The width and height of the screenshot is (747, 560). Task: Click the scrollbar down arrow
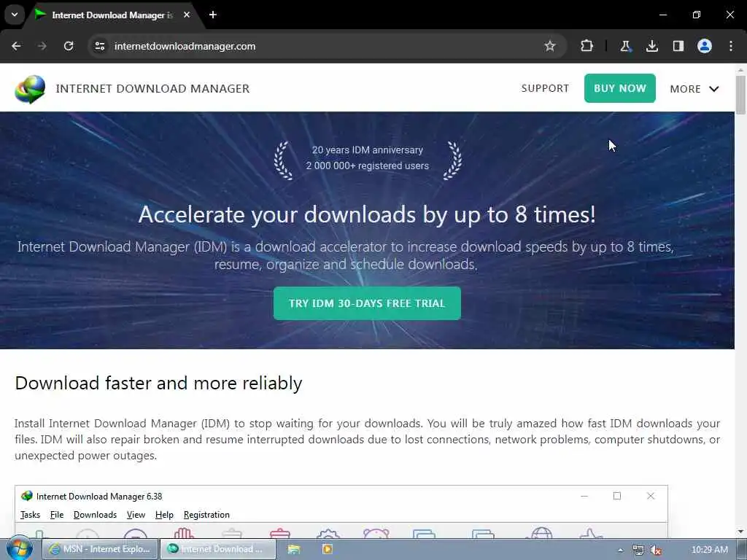pyautogui.click(x=740, y=532)
